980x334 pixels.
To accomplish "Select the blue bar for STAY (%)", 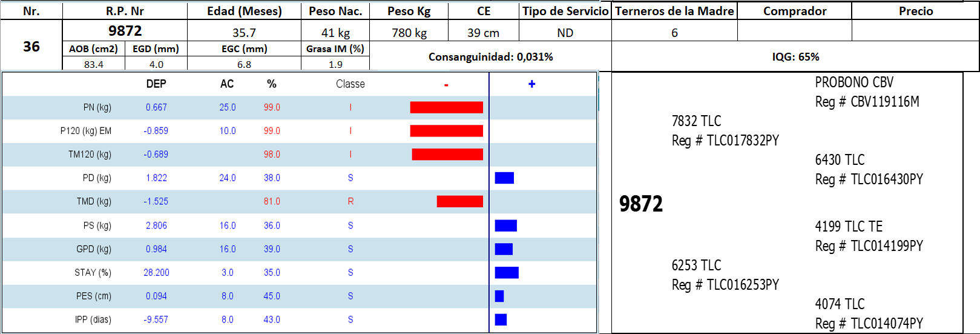I will (x=507, y=273).
